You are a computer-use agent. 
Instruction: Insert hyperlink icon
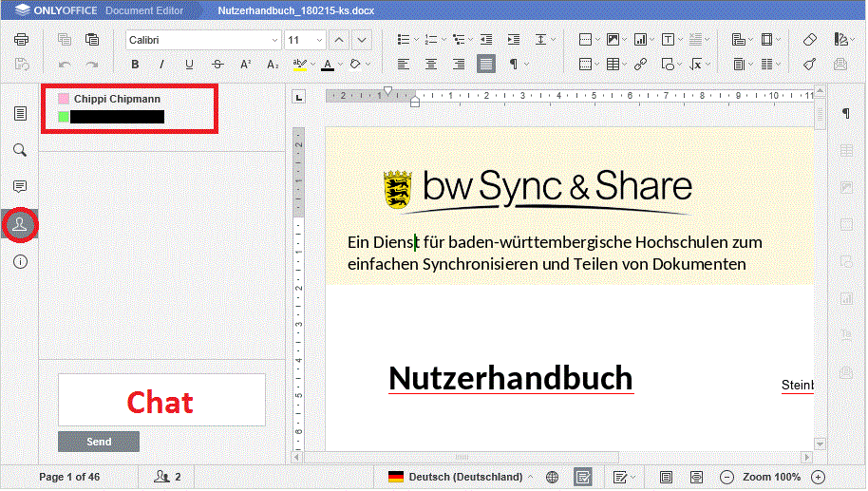click(x=640, y=65)
